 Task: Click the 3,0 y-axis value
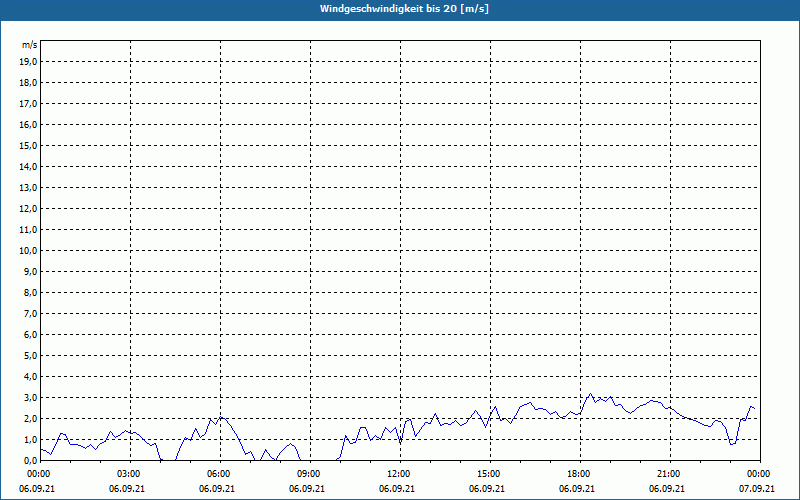click(31, 397)
